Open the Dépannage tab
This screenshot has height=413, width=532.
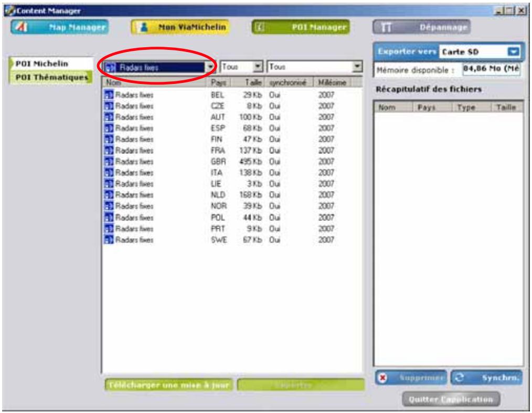pos(421,27)
